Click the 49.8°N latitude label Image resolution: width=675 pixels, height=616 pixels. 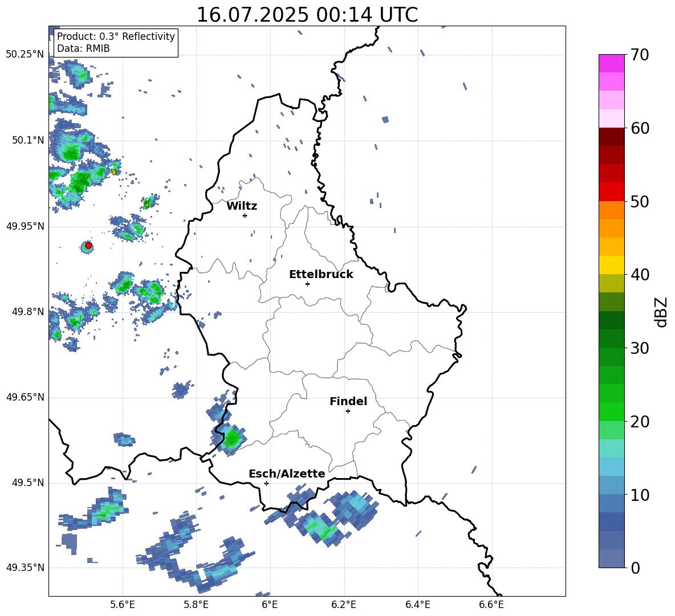tap(28, 312)
